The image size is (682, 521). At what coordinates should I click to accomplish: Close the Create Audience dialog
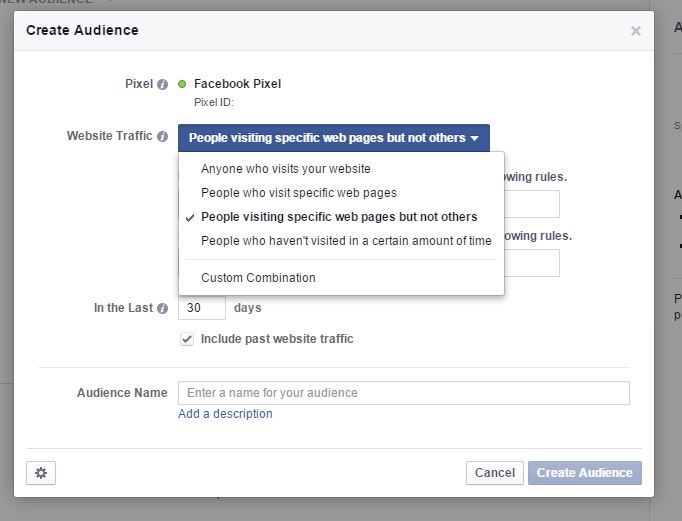point(636,31)
